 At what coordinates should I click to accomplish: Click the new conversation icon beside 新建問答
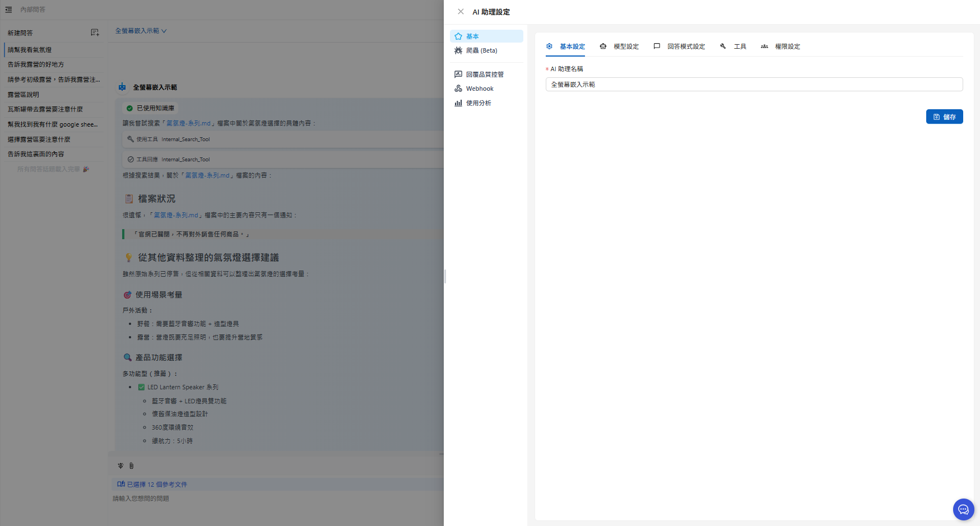[x=95, y=33]
